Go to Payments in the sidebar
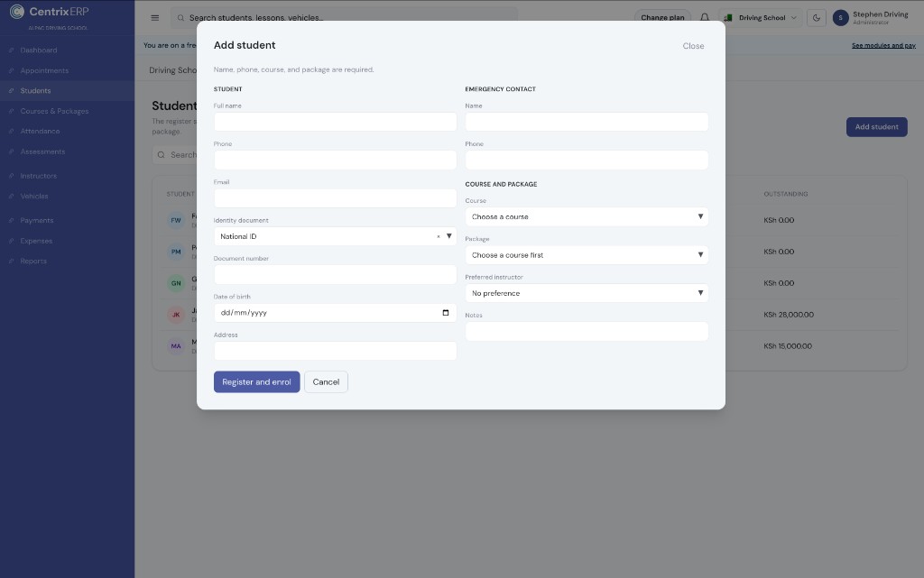The image size is (924, 578). pyautogui.click(x=36, y=221)
